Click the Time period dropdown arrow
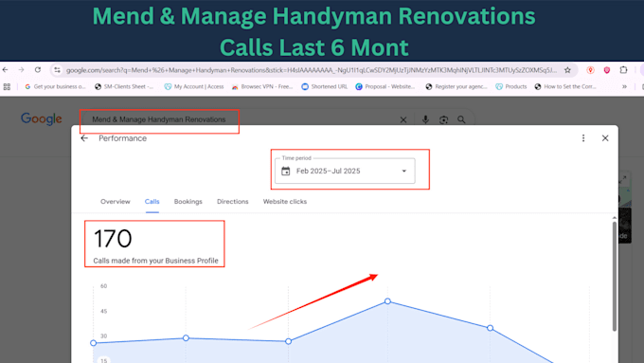Image resolution: width=644 pixels, height=363 pixels. tap(404, 171)
